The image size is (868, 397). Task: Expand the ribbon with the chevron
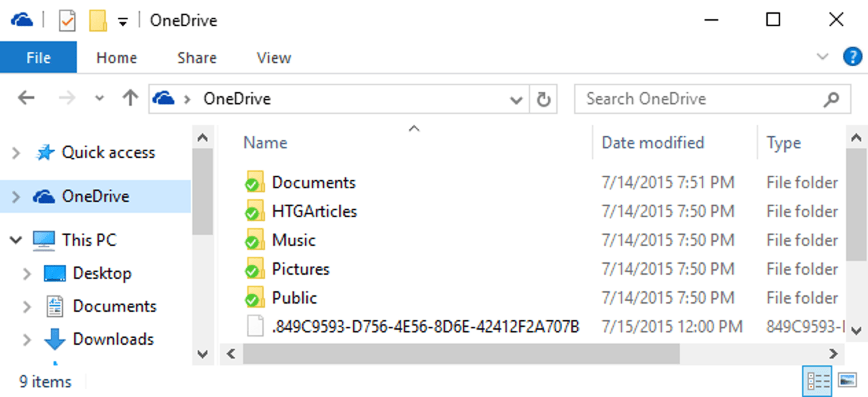point(823,57)
